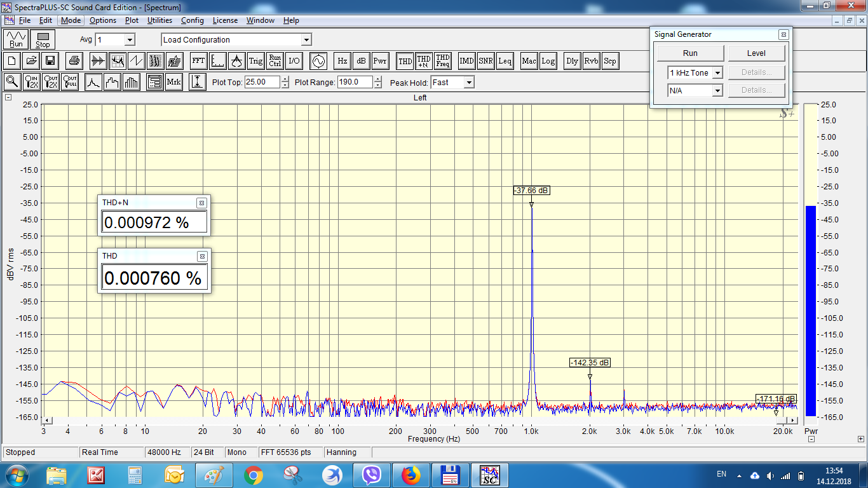Image resolution: width=868 pixels, height=488 pixels.
Task: Open the FFT settings toolbar icon
Action: pos(198,61)
